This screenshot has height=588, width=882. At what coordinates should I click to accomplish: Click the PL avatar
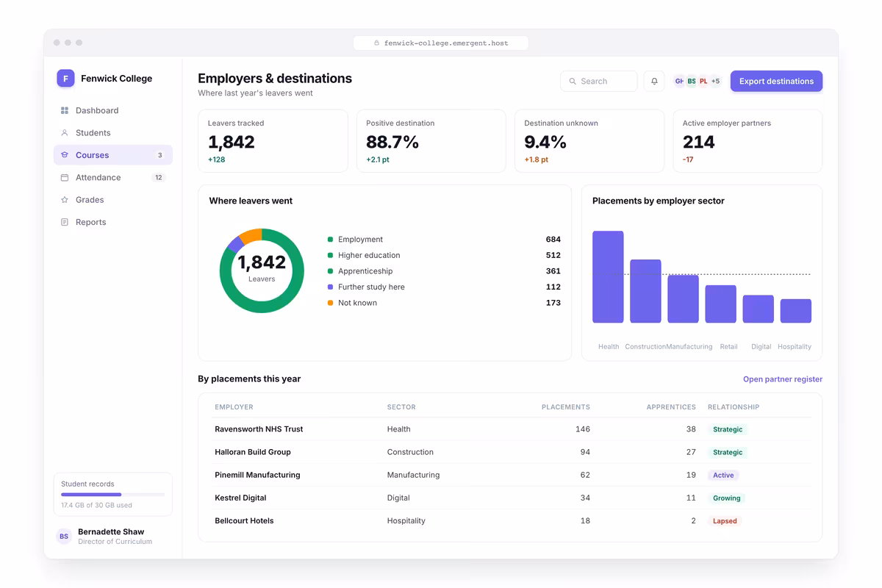click(703, 82)
